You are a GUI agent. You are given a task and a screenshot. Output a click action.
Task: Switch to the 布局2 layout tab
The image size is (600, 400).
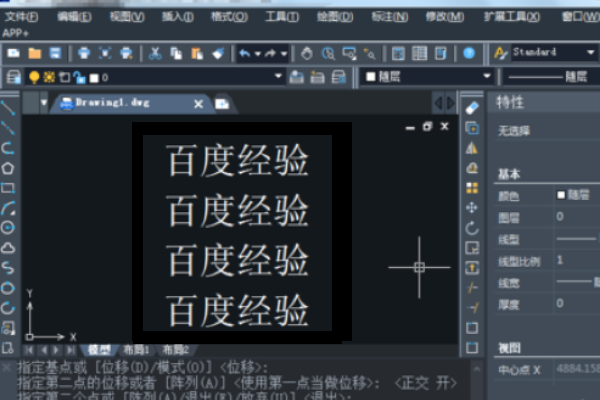click(176, 349)
